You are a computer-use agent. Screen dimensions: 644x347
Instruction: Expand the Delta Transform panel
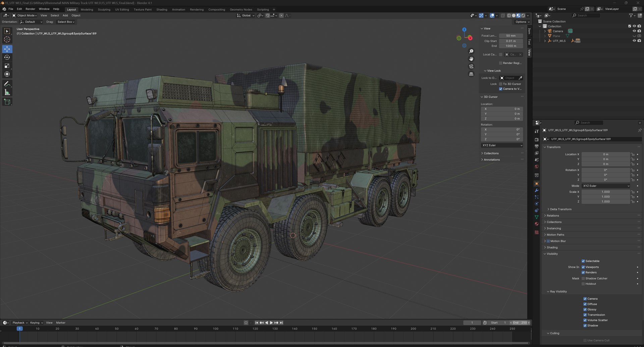point(560,209)
